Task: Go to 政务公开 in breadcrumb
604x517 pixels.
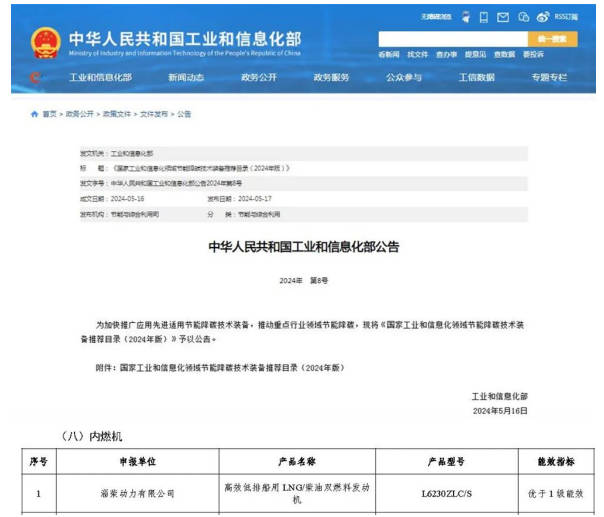Action: (80, 114)
